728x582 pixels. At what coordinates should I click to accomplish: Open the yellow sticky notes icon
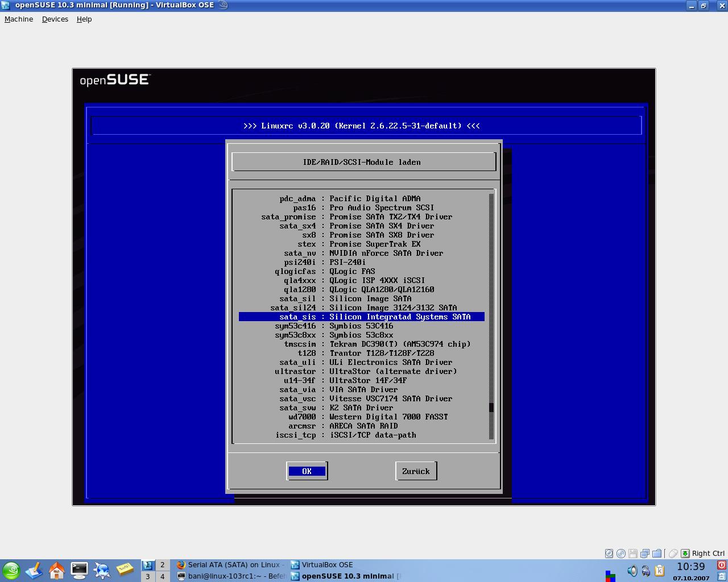click(125, 570)
